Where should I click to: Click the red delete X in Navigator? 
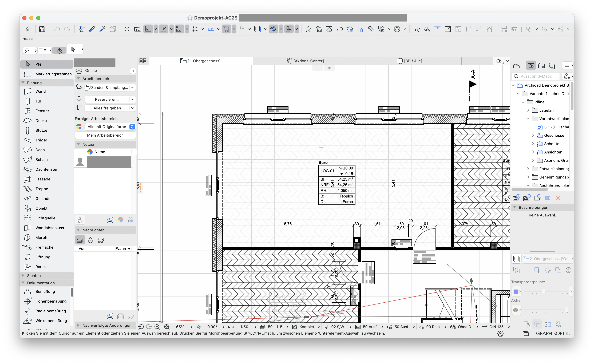(558, 198)
